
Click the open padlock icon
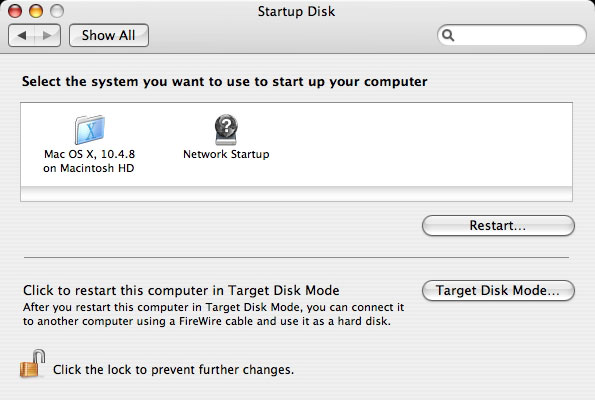(x=33, y=364)
